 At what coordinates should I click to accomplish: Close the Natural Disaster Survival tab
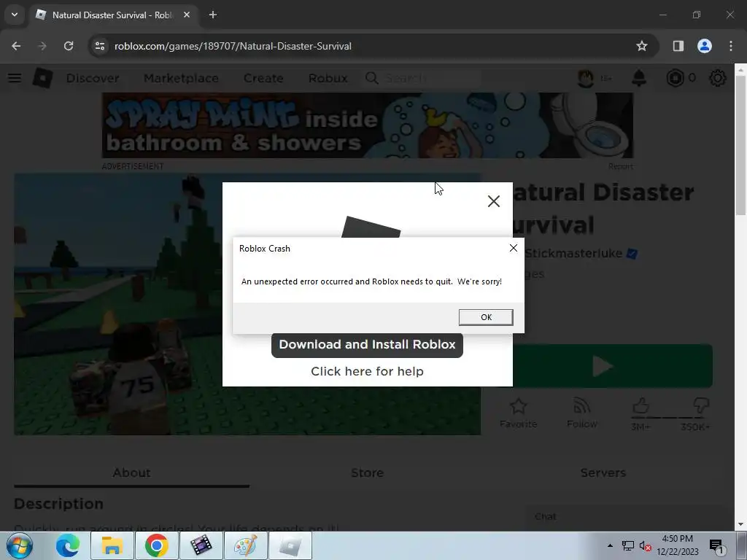[x=187, y=15]
